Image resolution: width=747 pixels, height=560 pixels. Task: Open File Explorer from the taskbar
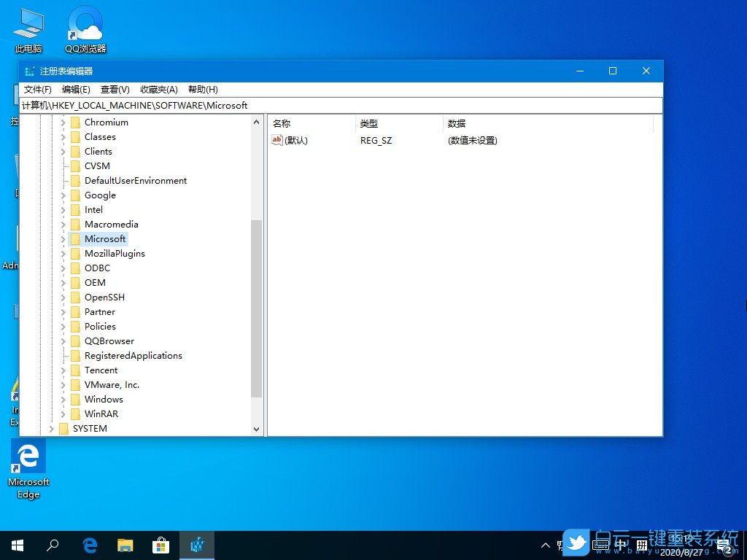(125, 545)
